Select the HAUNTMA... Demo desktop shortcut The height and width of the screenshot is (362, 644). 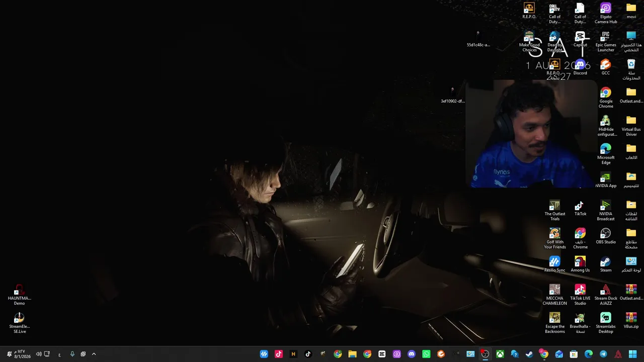pos(19,295)
